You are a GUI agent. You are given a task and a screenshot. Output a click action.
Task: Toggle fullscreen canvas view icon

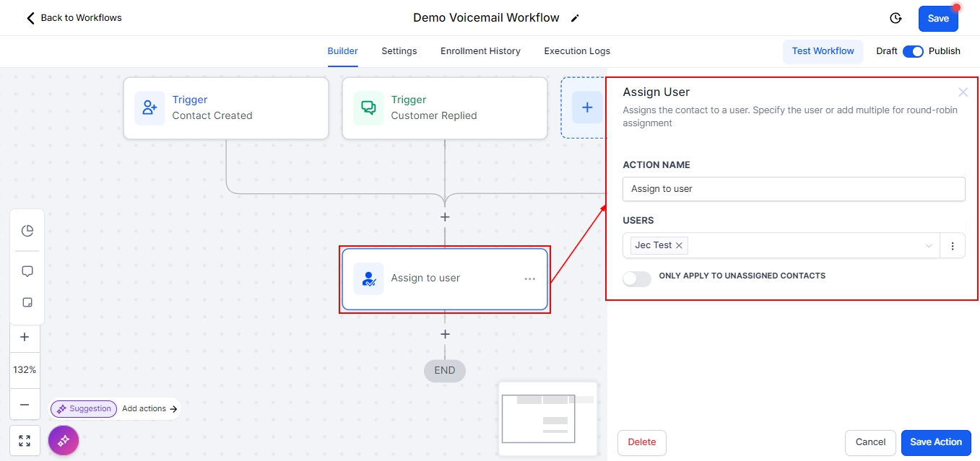(25, 441)
